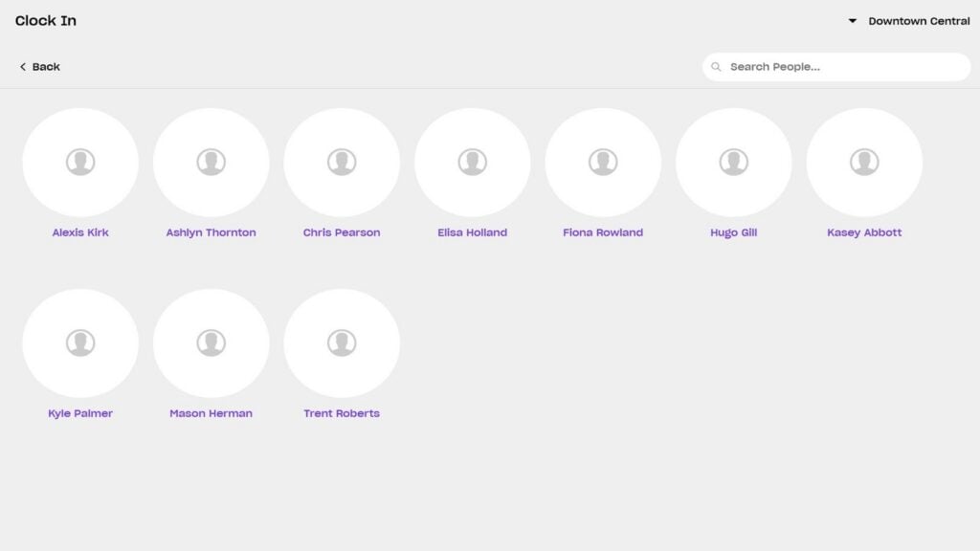The image size is (980, 551).
Task: Select Kyle Palmer's profile avatar
Action: point(80,342)
